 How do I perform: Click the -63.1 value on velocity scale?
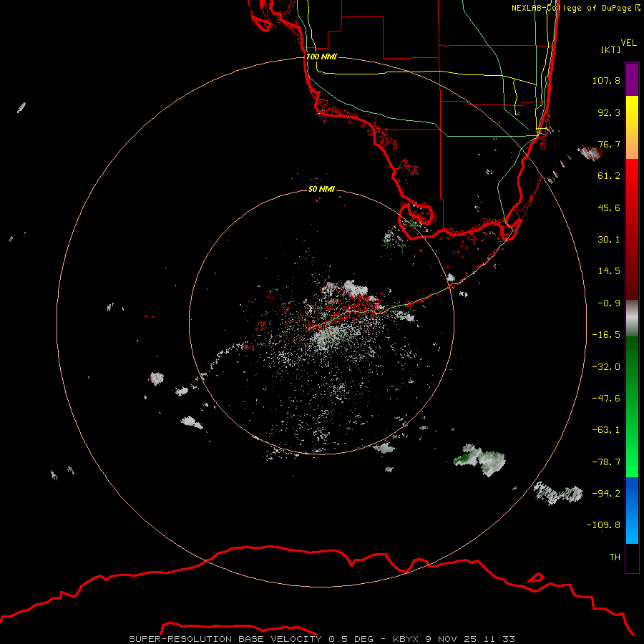pyautogui.click(x=606, y=430)
